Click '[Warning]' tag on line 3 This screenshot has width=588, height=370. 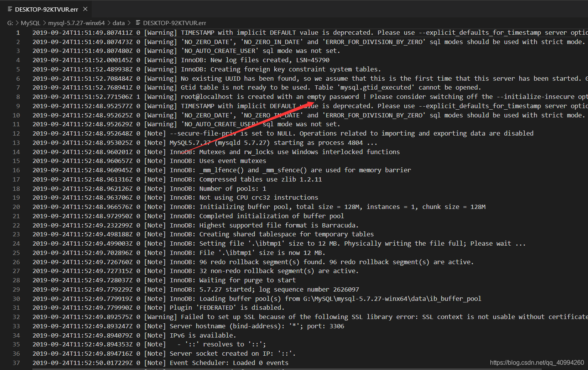tap(161, 51)
